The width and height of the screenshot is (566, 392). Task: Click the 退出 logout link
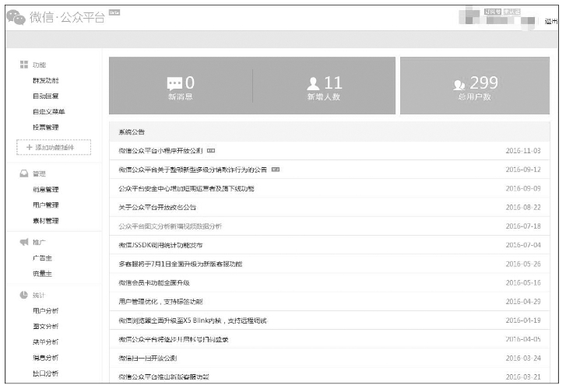click(x=551, y=21)
